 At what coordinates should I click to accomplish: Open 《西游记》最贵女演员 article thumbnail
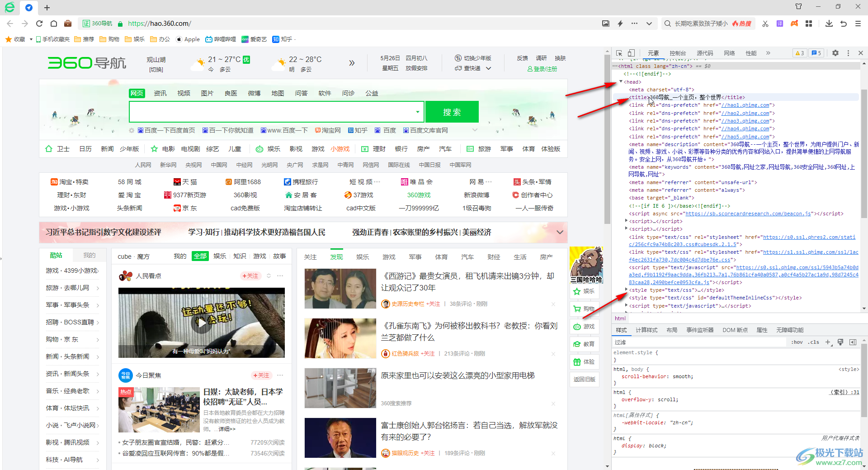340,289
